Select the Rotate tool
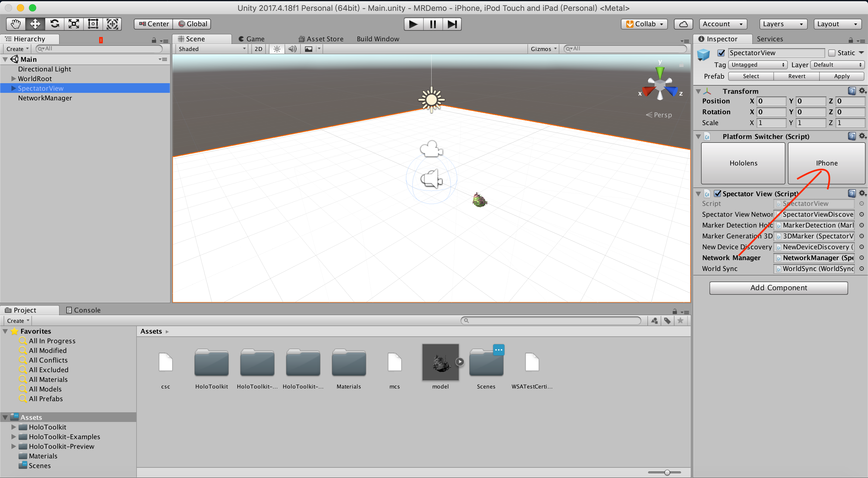Screen dimensions: 868x478 pos(55,24)
